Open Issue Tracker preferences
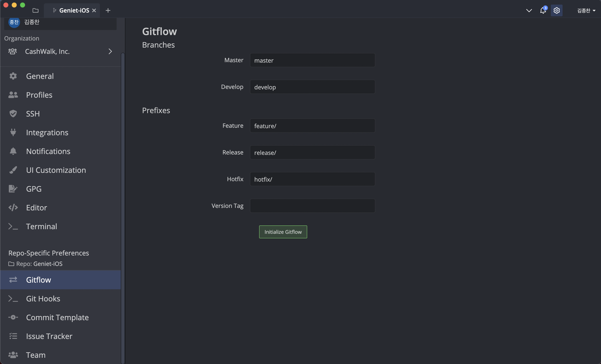Screen dimensions: 601x364 coord(49,336)
